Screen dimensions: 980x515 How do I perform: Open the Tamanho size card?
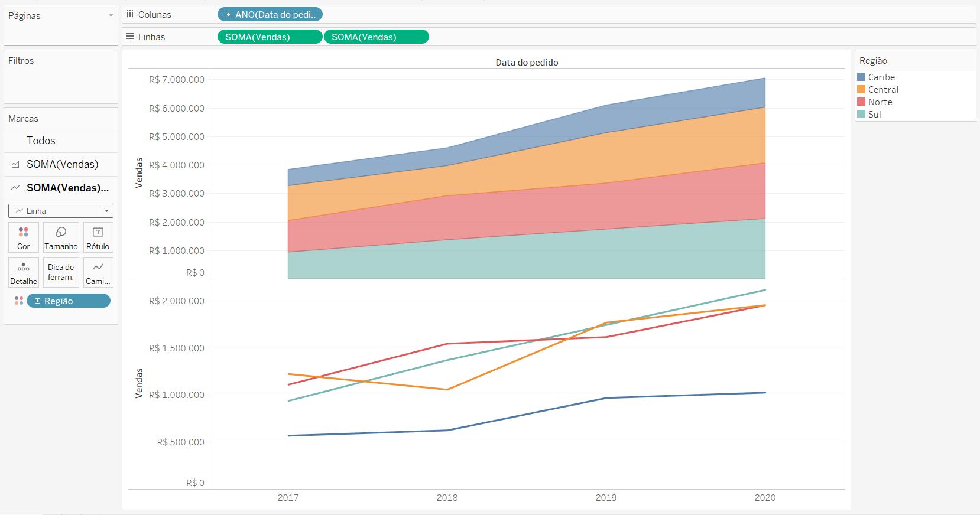tap(61, 237)
